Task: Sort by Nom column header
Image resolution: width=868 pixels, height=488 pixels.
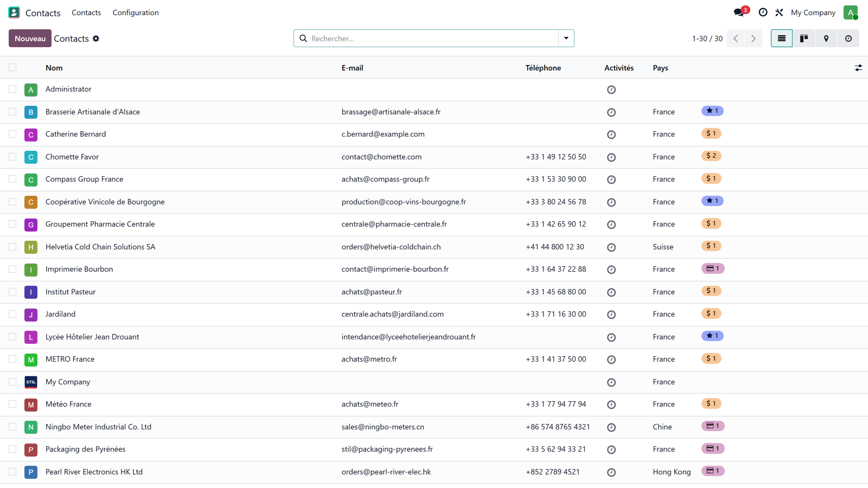Action: coord(54,68)
